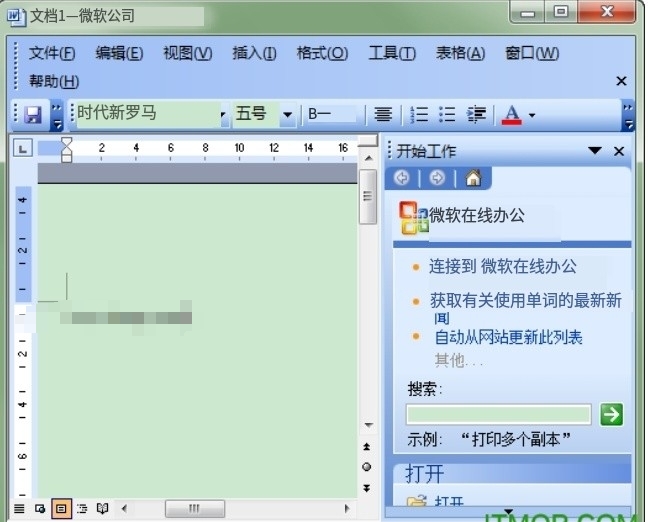Image resolution: width=649 pixels, height=522 pixels.
Task: Click the 微软在线办公 heading text
Action: point(477,216)
